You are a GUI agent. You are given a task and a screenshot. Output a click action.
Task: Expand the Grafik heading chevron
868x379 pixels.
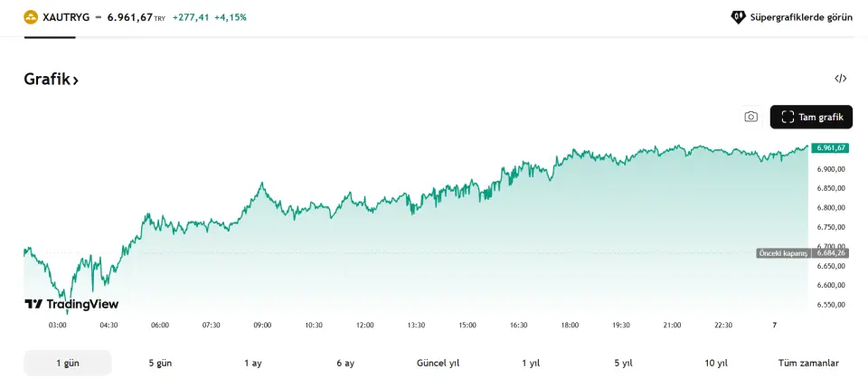click(76, 81)
